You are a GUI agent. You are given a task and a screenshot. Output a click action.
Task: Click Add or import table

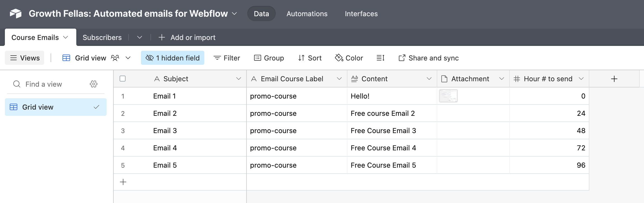(x=187, y=37)
